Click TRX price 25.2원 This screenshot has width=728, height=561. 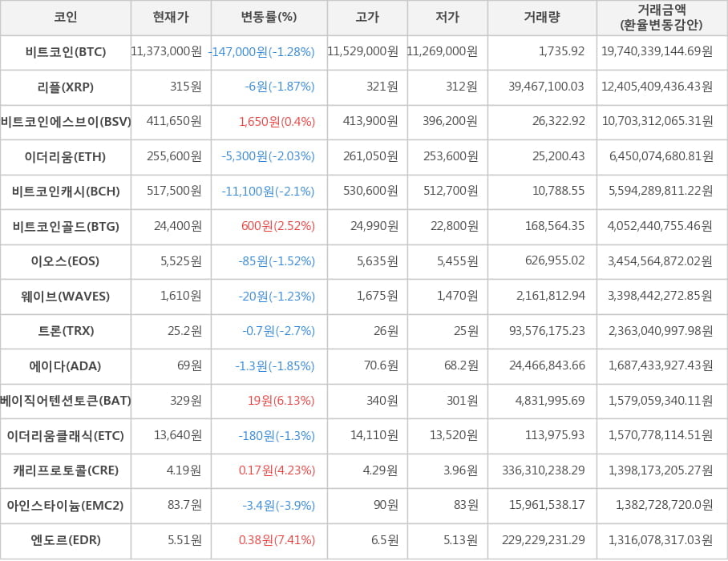[184, 331]
